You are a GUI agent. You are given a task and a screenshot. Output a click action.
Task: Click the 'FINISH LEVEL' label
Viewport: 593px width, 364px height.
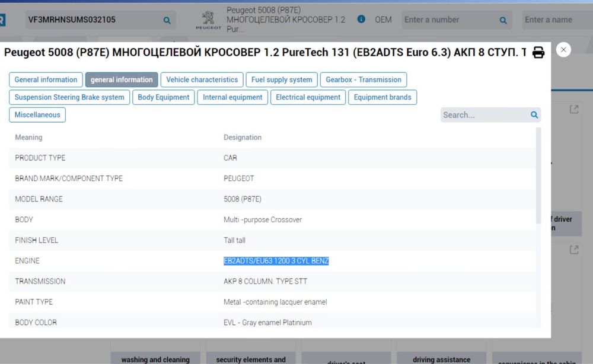[36, 241]
